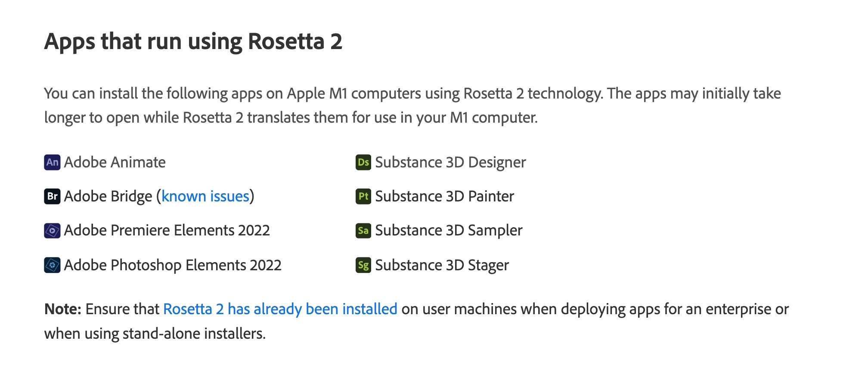The width and height of the screenshot is (868, 371).
Task: Click the Adobe Animate icon
Action: [52, 162]
